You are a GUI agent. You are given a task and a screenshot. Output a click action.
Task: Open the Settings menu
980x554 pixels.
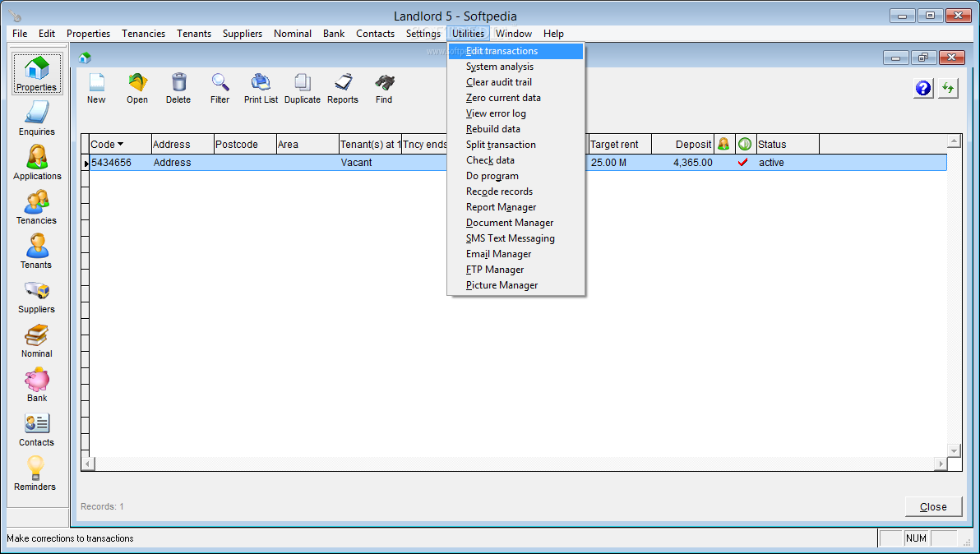423,34
